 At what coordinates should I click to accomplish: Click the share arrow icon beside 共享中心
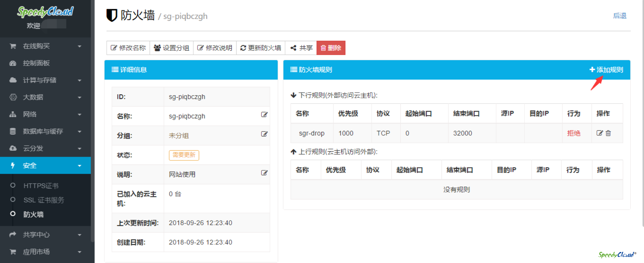coord(13,234)
